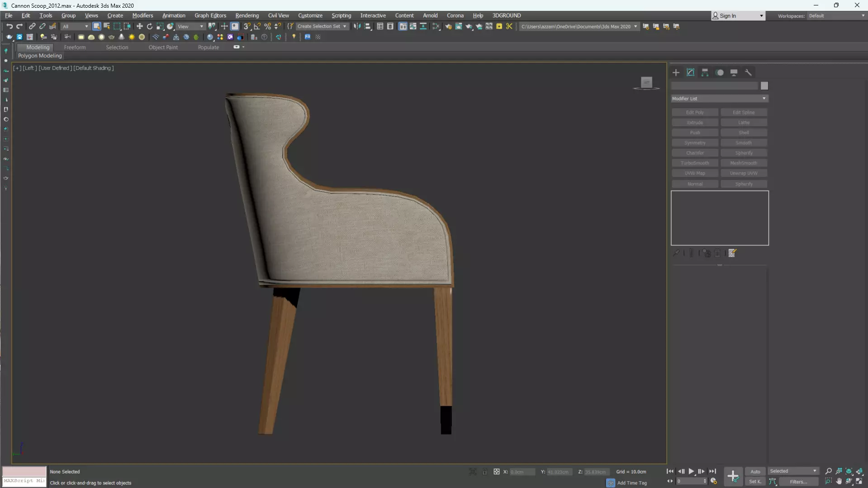
Task: Open the View reference coordinate dropdown
Action: (x=190, y=26)
